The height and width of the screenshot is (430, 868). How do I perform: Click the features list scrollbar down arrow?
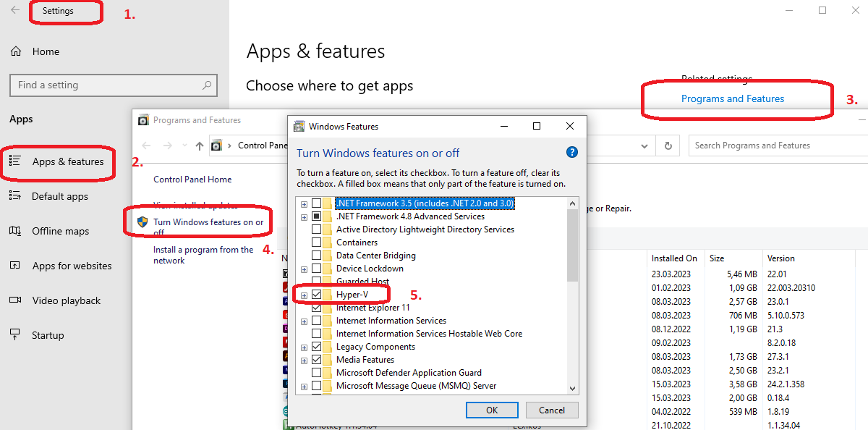pos(573,389)
